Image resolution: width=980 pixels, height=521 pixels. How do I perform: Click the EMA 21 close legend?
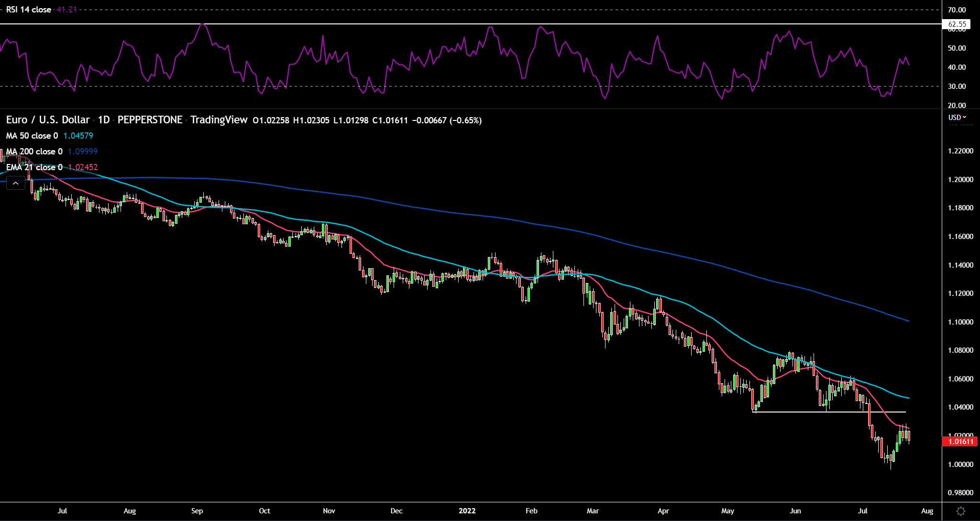[34, 167]
